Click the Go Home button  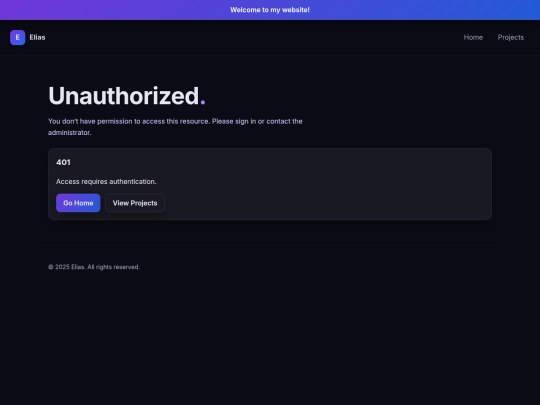tap(78, 203)
